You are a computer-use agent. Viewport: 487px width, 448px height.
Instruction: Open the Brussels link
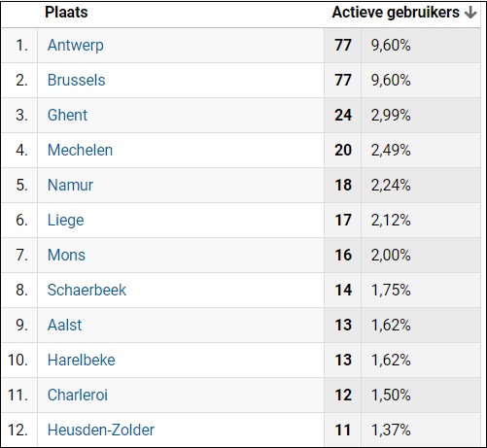(77, 80)
